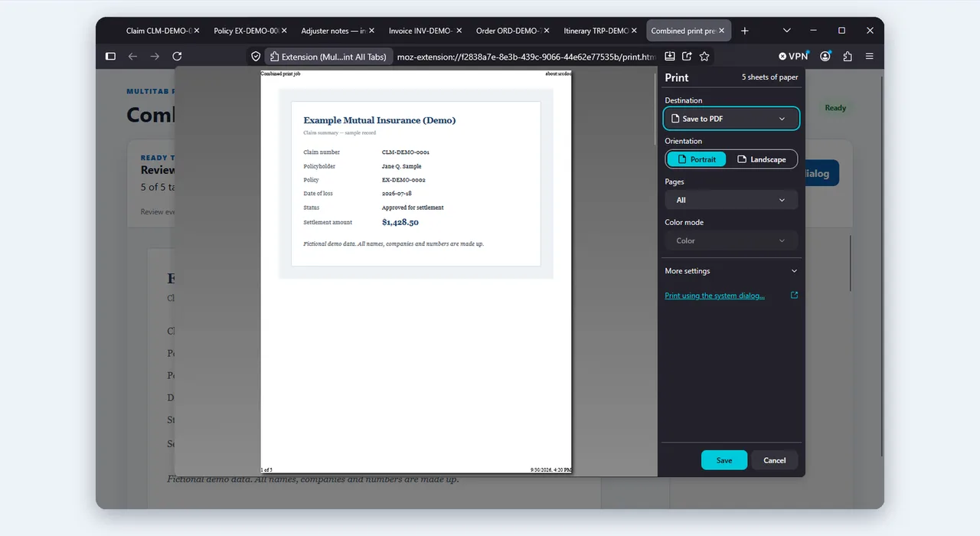The height and width of the screenshot is (536, 980).
Task: Click the external-link icon beside system dialog
Action: [x=794, y=295]
